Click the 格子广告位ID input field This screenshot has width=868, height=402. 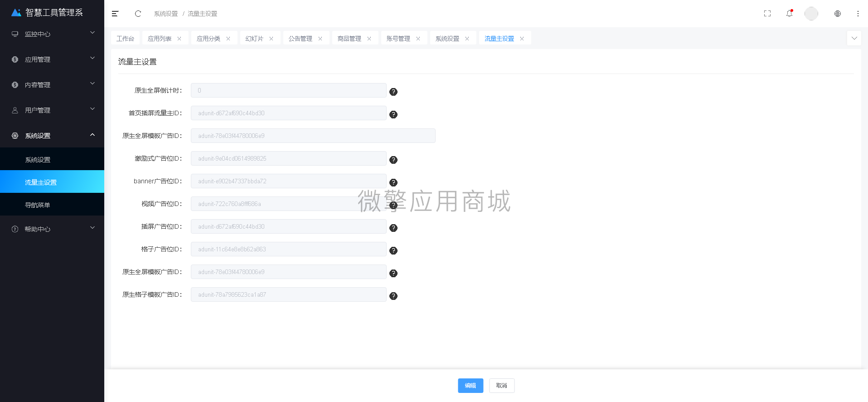coord(289,249)
